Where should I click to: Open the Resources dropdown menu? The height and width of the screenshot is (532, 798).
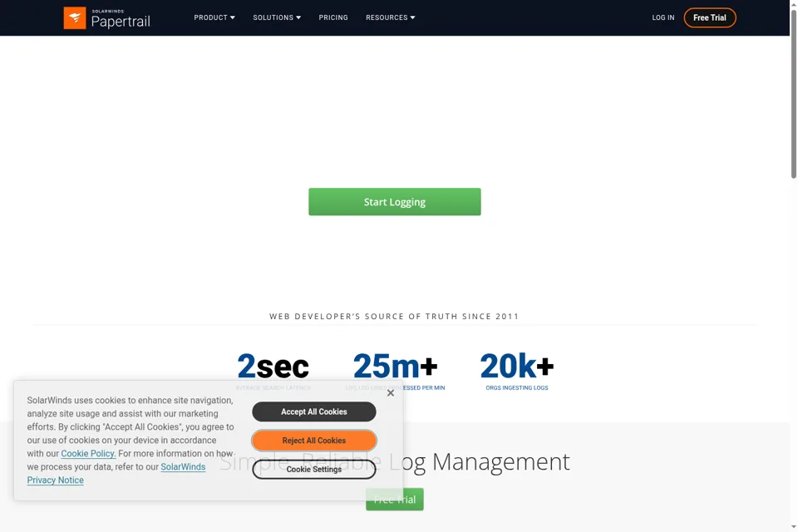click(x=391, y=17)
